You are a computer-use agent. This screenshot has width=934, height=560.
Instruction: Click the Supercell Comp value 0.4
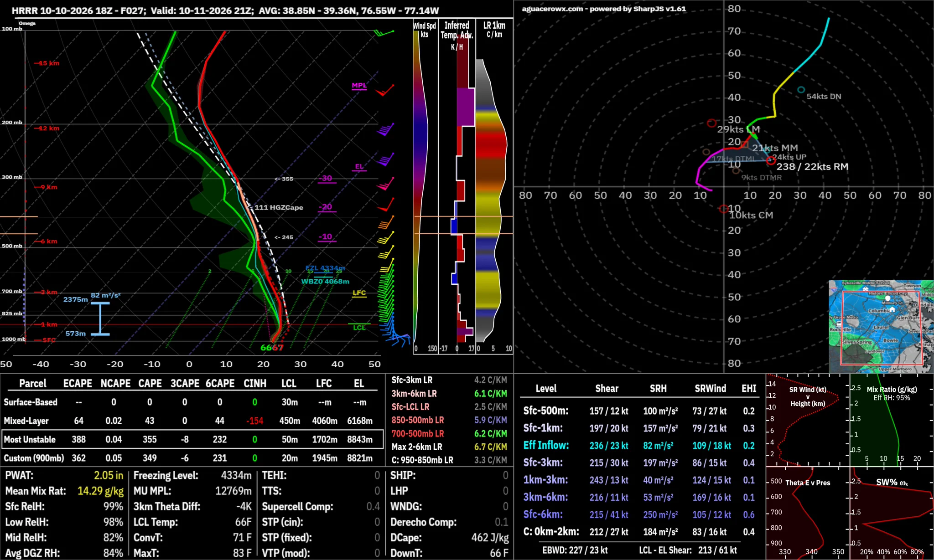[x=373, y=506]
